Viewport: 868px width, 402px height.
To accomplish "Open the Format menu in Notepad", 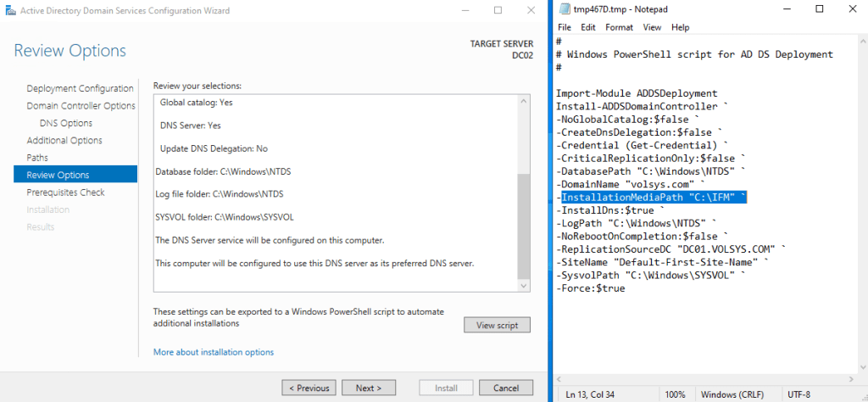I will pos(619,27).
